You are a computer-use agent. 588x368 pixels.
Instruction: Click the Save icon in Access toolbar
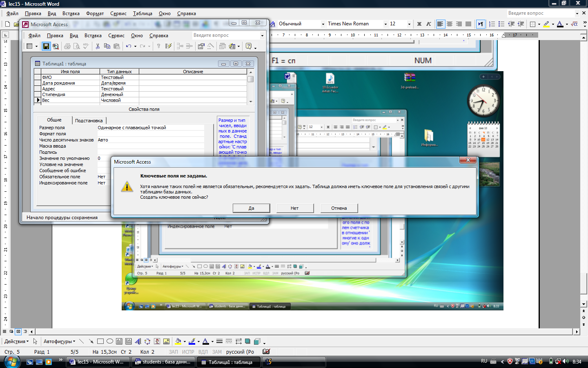tap(46, 46)
